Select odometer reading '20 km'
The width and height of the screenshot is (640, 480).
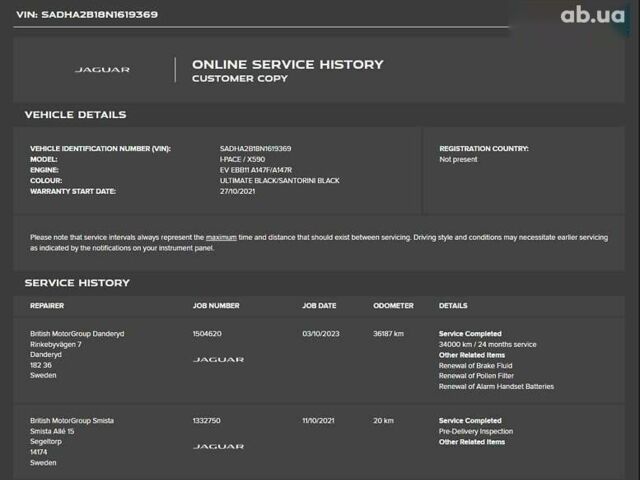[384, 421]
